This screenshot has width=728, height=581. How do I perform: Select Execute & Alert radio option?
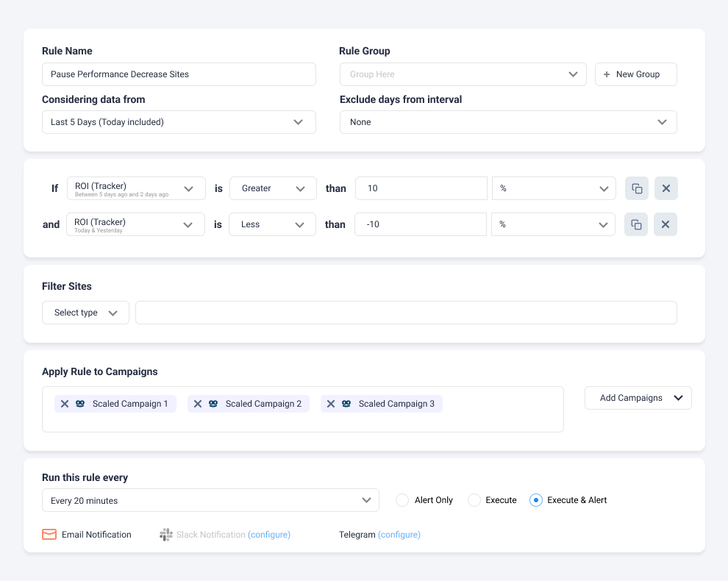click(x=536, y=500)
